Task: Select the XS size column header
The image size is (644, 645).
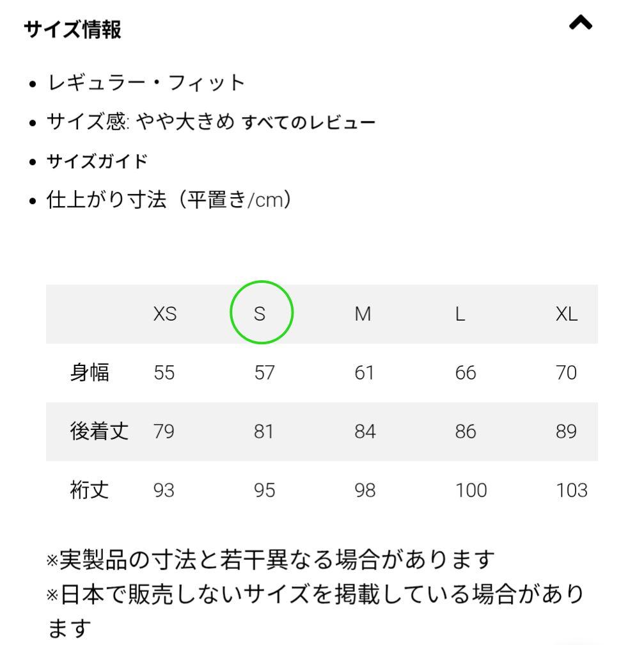Action: click(x=164, y=314)
